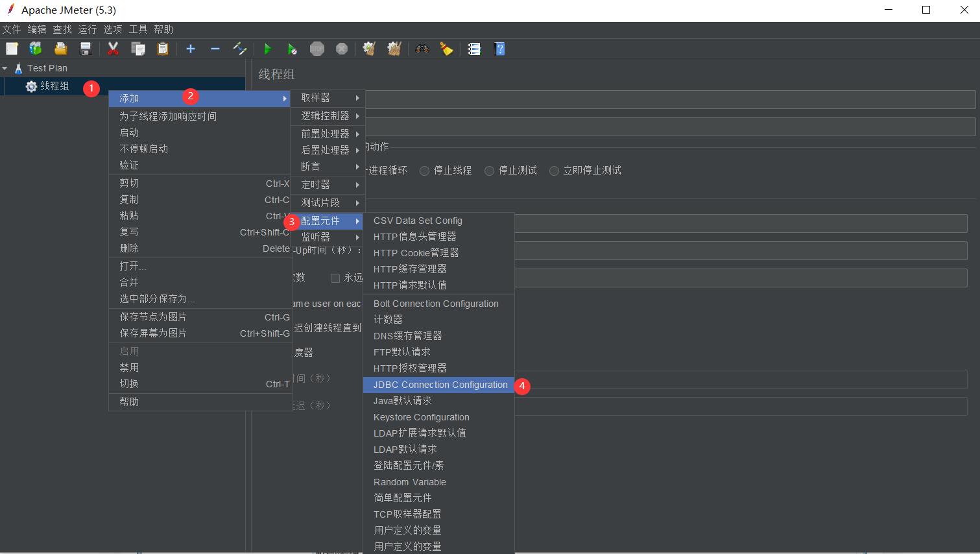Select 计数器 config element
Screen dimensions: 980x554
click(438, 320)
